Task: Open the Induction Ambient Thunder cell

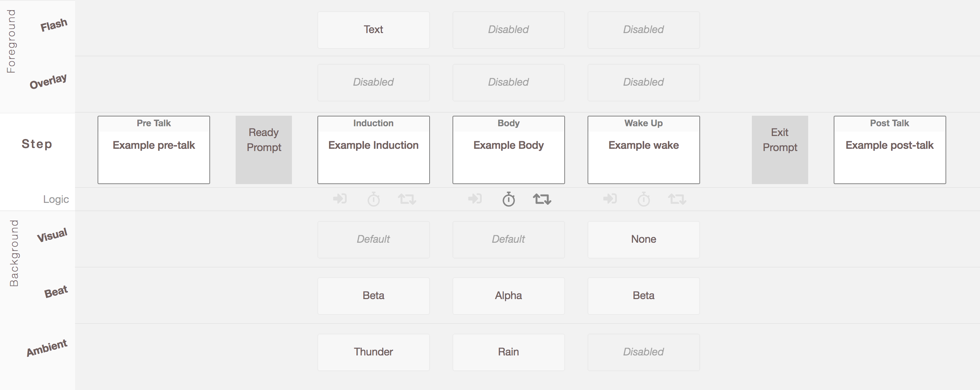Action: coord(374,352)
